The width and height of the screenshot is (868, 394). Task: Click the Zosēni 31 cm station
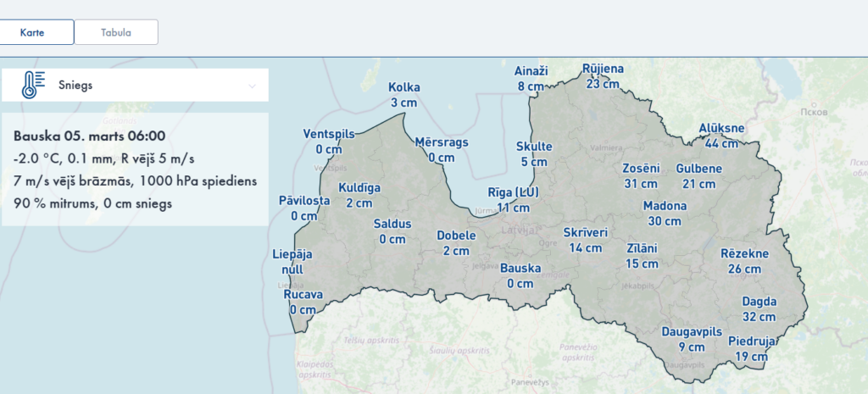(641, 175)
